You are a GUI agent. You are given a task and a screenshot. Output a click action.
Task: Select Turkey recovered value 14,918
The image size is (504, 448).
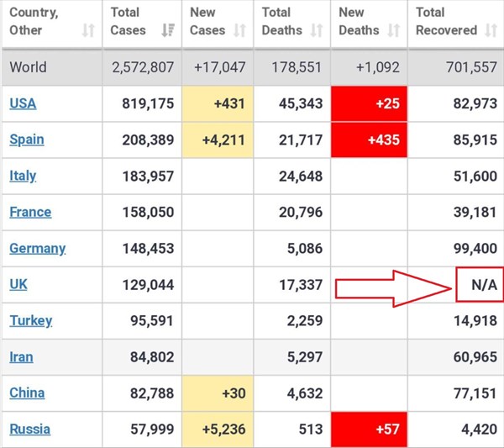coord(475,321)
